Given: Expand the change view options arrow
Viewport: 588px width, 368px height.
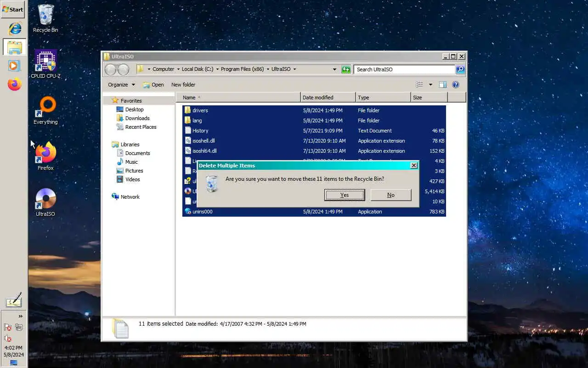Looking at the screenshot, I should [x=430, y=85].
